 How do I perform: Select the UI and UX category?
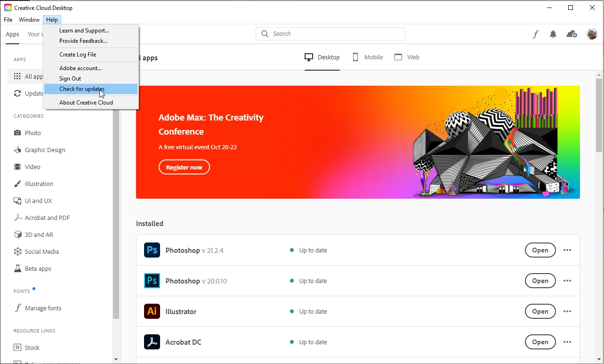32,201
